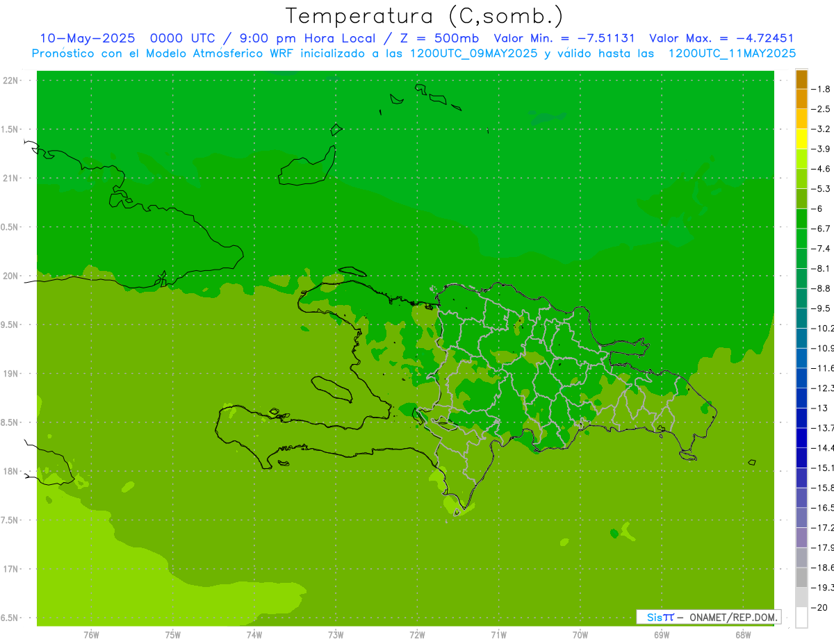Click the '70W' longitude label
This screenshot has width=834, height=644.
580,635
